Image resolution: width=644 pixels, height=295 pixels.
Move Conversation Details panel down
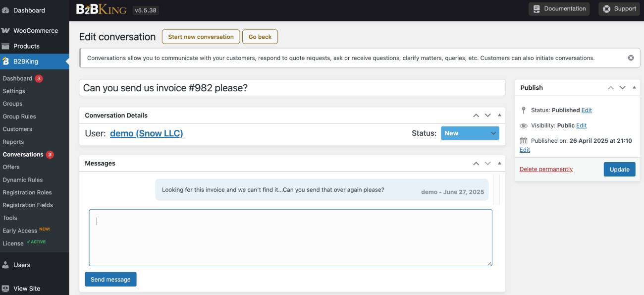tap(487, 116)
